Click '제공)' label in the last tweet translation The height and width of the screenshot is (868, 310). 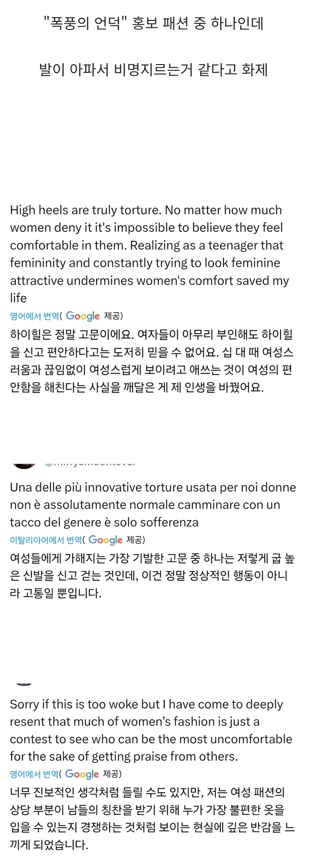pyautogui.click(x=112, y=774)
